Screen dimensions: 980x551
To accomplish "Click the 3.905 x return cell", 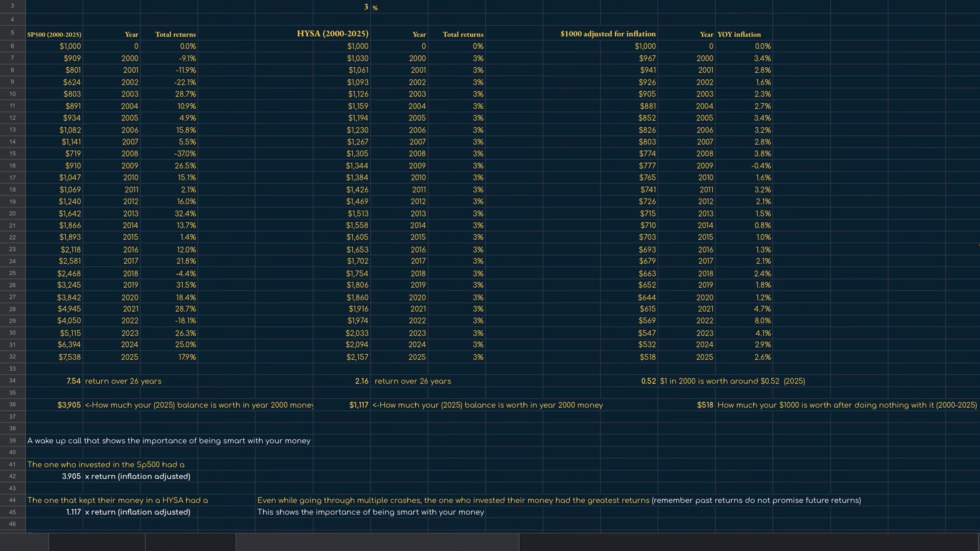I will point(54,476).
